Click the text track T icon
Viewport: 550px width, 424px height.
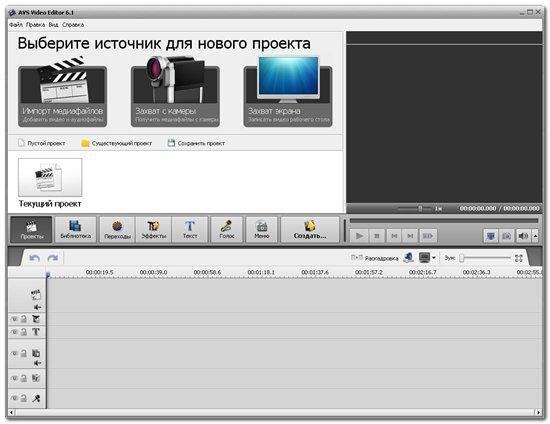36,332
